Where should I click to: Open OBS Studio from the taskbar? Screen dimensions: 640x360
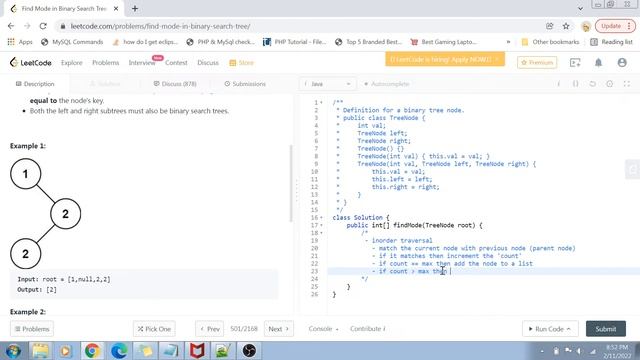coord(249,351)
